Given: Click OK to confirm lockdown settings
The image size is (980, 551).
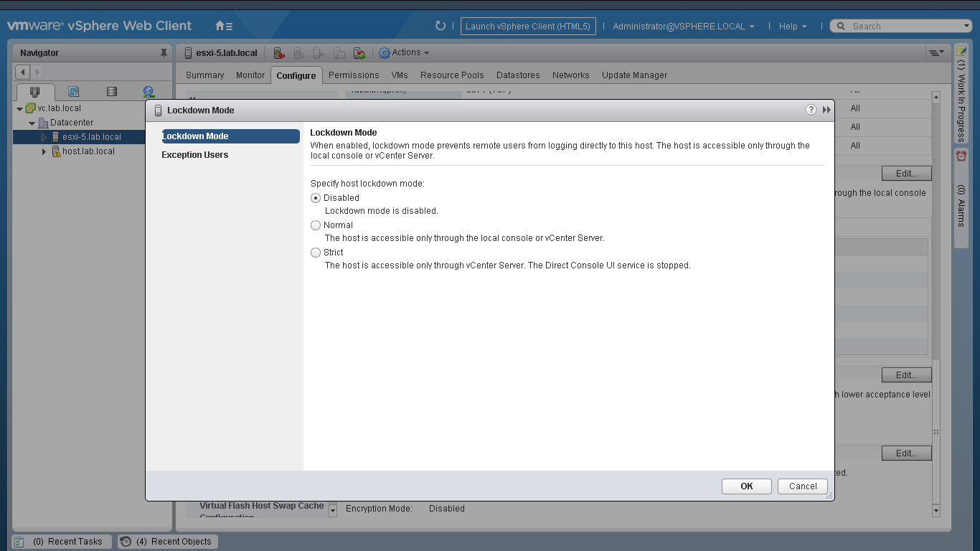Looking at the screenshot, I should point(746,486).
